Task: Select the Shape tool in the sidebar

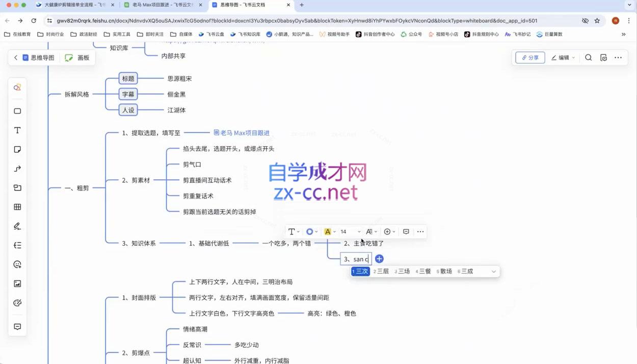Action: tap(17, 110)
